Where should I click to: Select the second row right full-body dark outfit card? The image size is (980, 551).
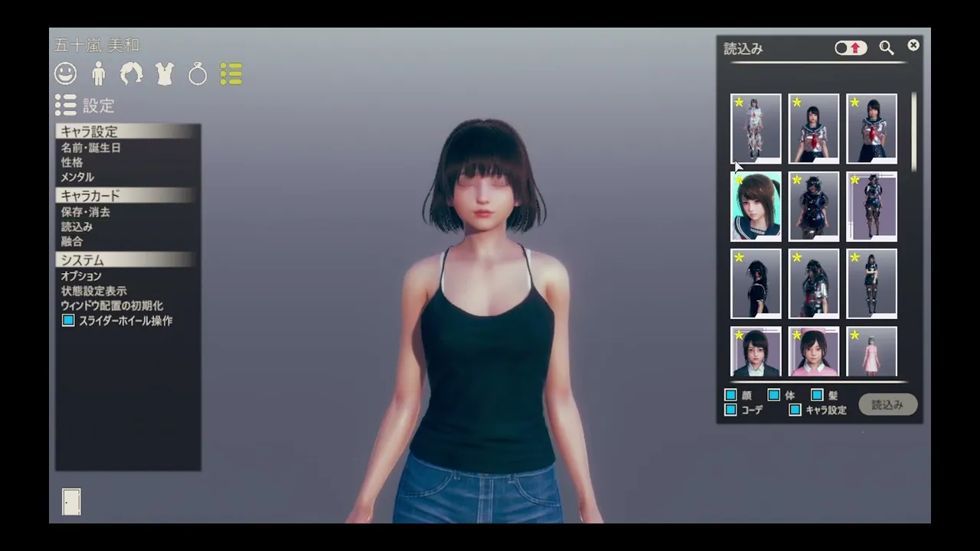click(x=872, y=207)
